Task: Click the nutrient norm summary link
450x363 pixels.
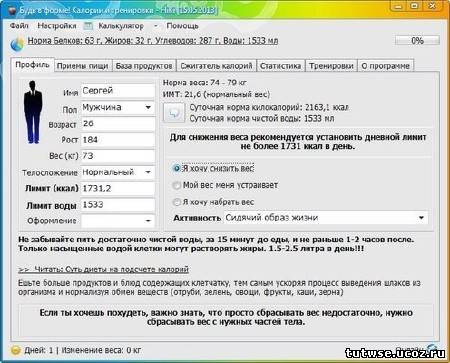Action: coord(153,41)
